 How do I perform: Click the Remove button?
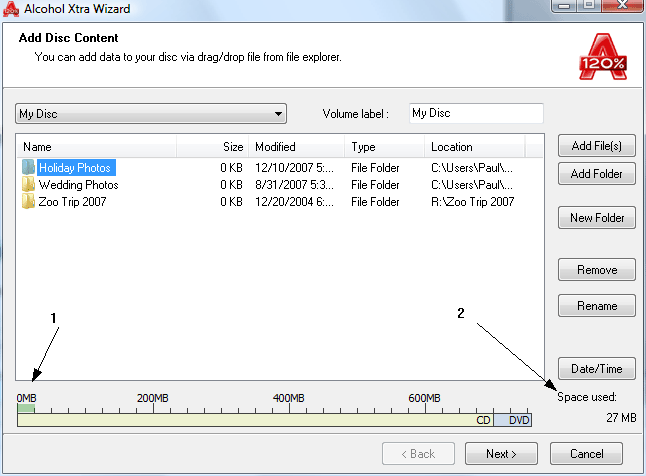597,270
